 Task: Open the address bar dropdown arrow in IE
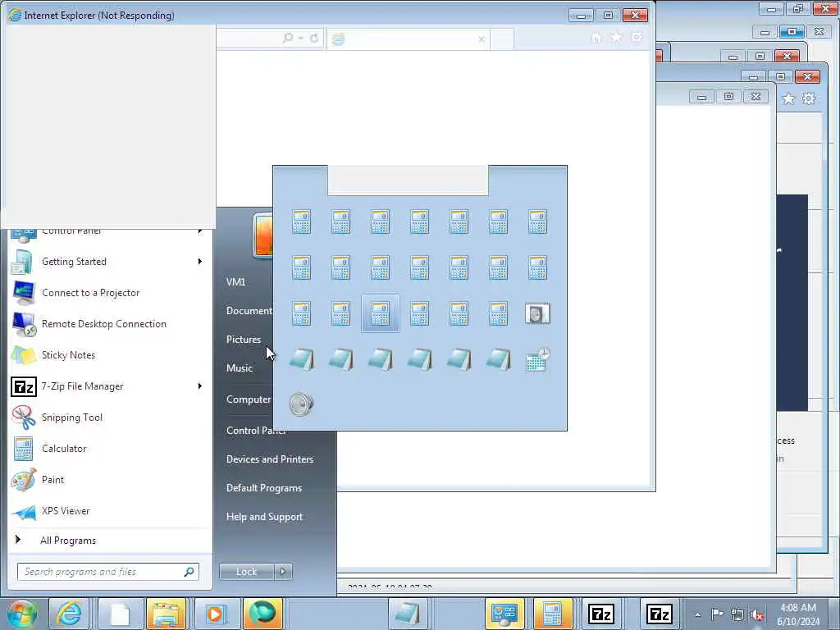pos(300,38)
